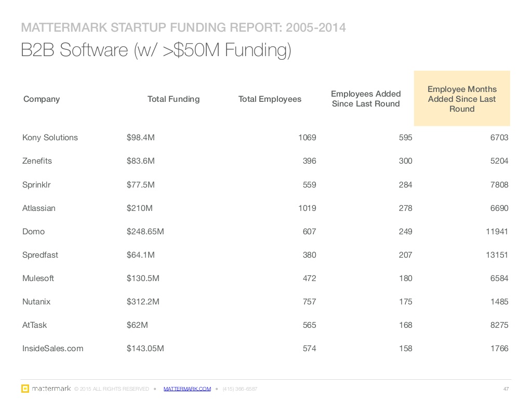Select the Nutanix company name
Viewport: 532px width, 399px height.
pos(36,302)
